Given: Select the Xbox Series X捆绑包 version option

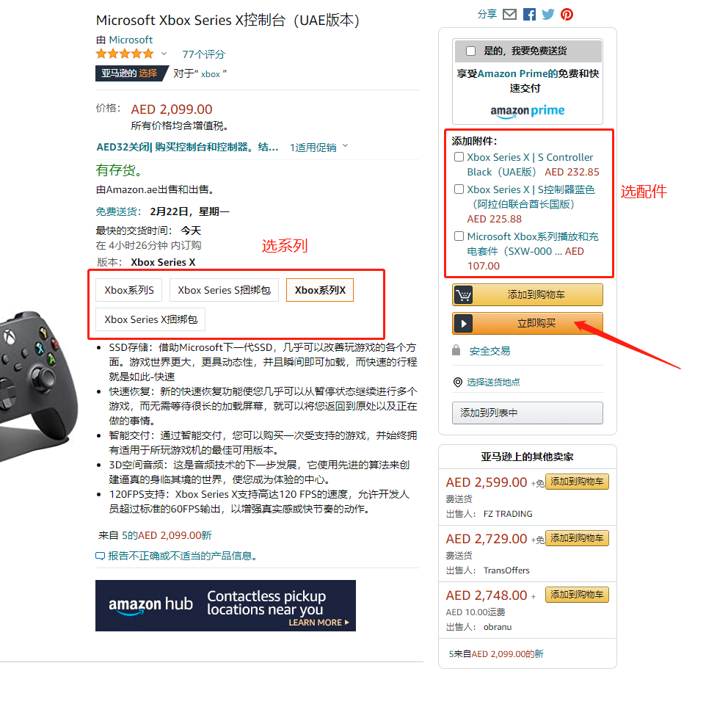Looking at the screenshot, I should 150,319.
